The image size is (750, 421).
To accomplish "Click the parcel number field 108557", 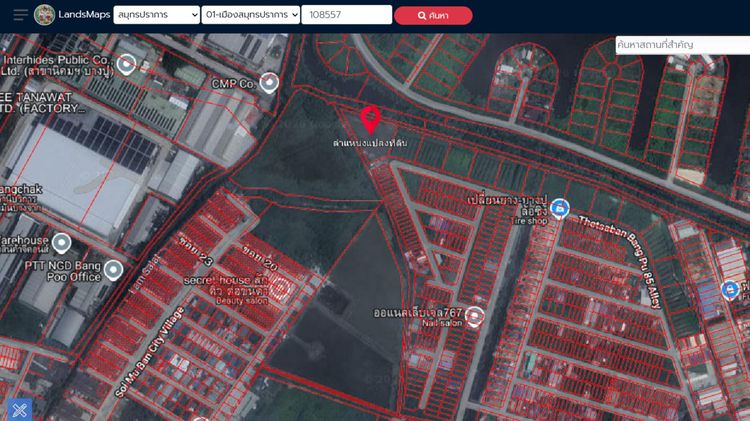I will [x=346, y=15].
